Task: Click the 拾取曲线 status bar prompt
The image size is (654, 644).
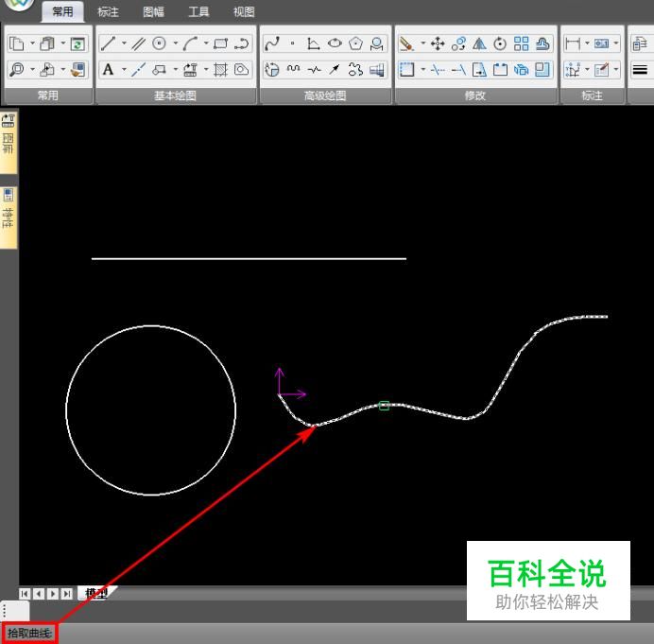Action: click(29, 634)
